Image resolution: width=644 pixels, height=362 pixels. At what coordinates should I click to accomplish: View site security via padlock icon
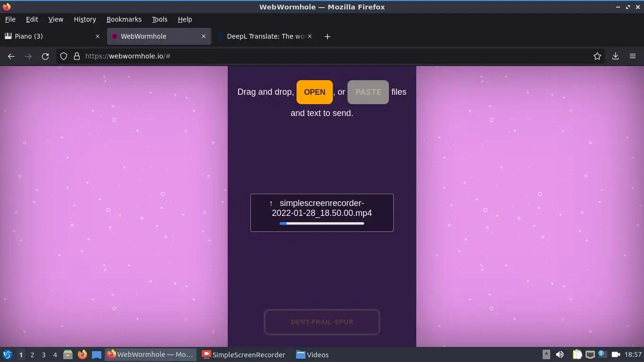coord(77,56)
